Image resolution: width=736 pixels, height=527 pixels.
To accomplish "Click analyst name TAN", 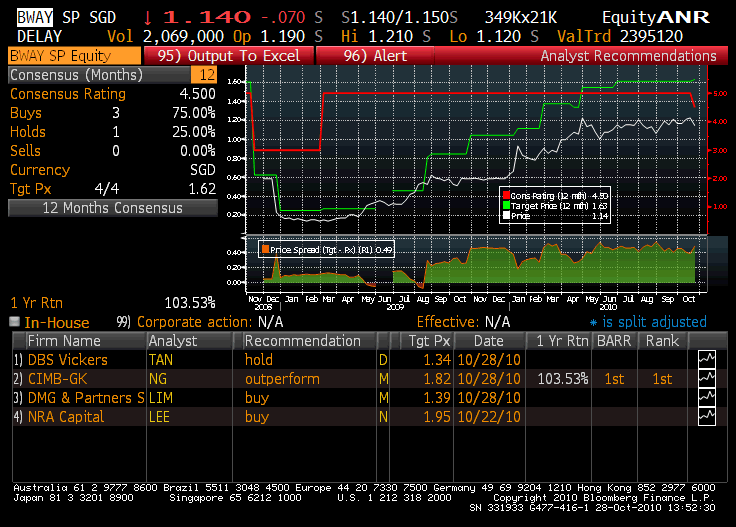I will pos(161,360).
